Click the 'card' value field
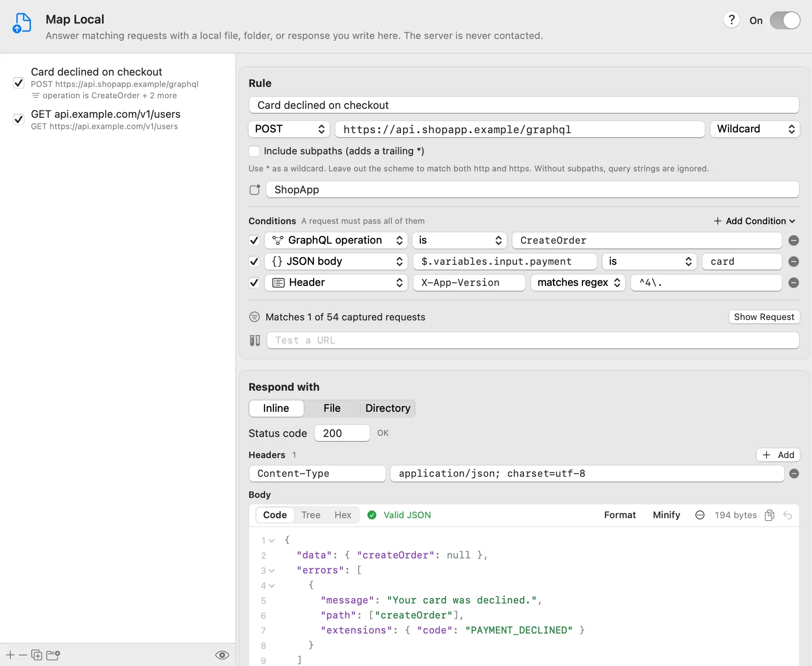Viewport: 812px width, 666px height. pyautogui.click(x=742, y=262)
